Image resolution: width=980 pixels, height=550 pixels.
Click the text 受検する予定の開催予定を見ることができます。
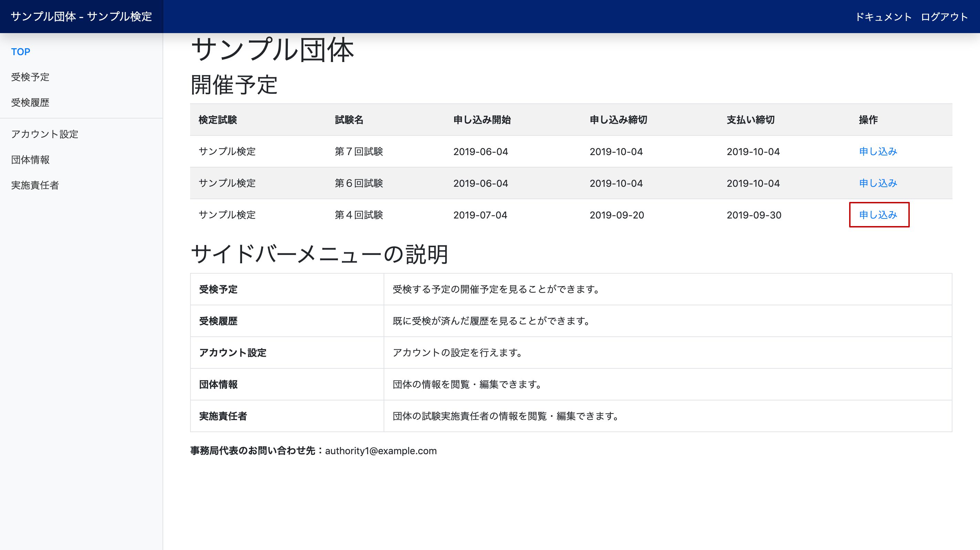[x=497, y=289]
